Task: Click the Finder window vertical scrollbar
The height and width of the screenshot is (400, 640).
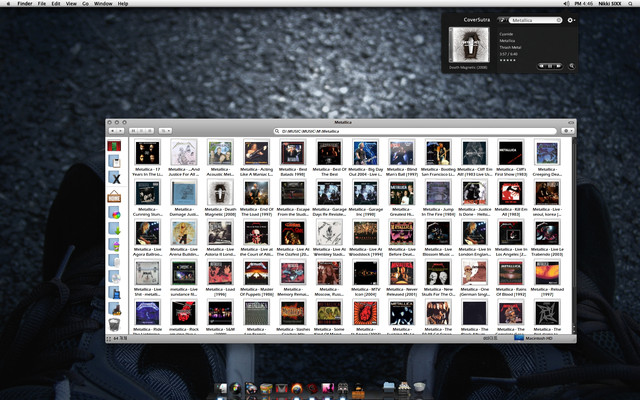Action: [x=574, y=236]
